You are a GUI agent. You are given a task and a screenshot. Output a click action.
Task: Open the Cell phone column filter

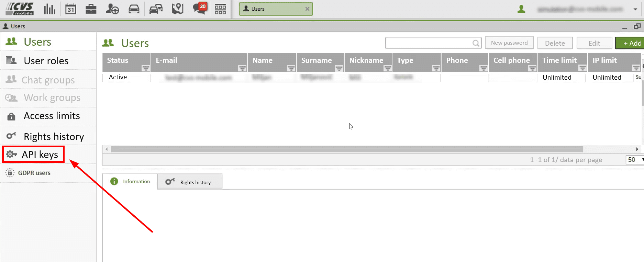(x=532, y=68)
